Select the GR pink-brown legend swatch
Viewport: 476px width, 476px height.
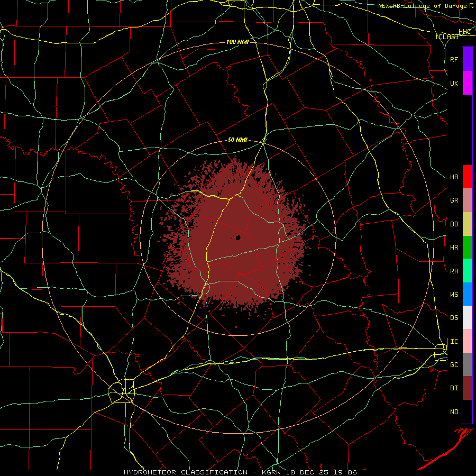click(467, 200)
